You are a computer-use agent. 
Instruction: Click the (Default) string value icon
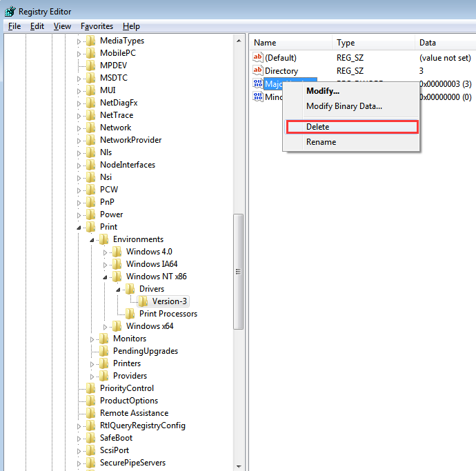click(x=258, y=58)
